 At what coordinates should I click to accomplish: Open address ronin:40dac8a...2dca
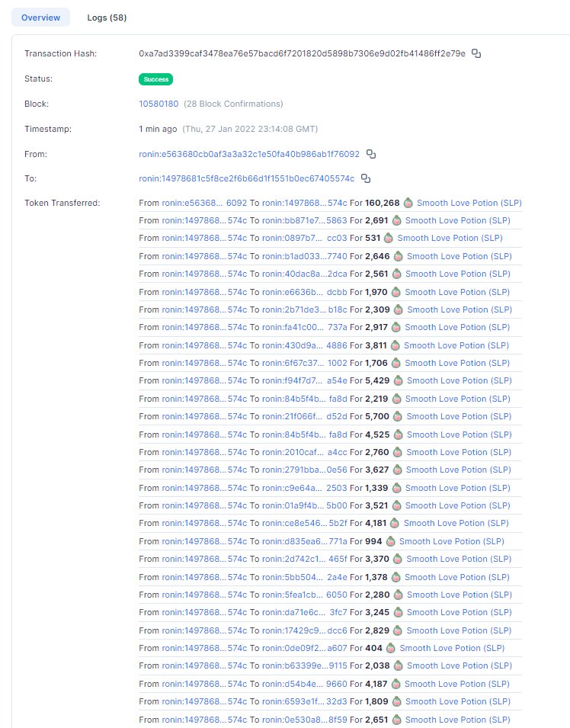point(305,274)
